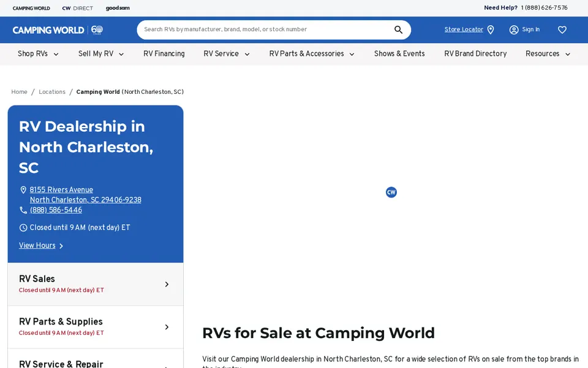588x368 pixels.
Task: Expand the RV Parts & Supplies chevron
Action: click(x=167, y=327)
